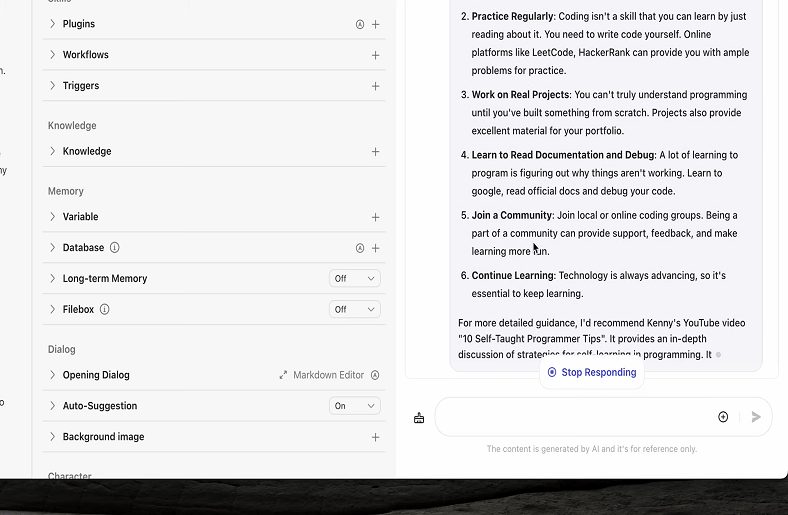
Task: Add a variable using the plus icon
Action: tap(375, 217)
